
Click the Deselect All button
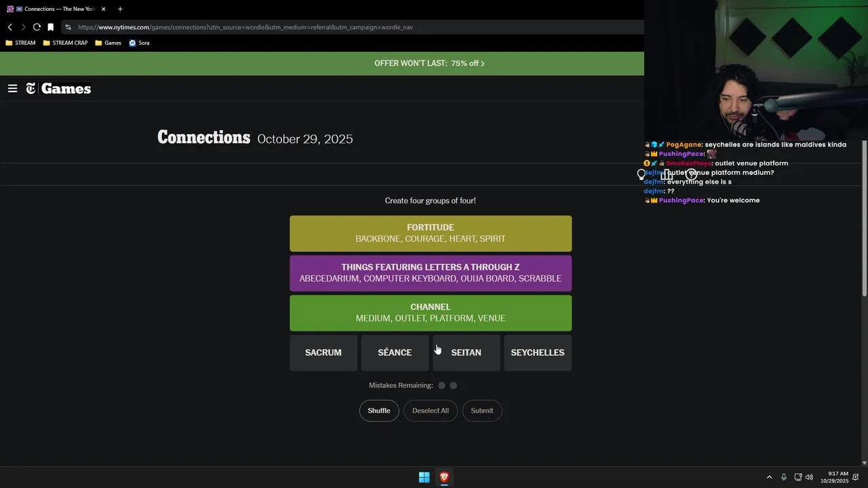(431, 410)
